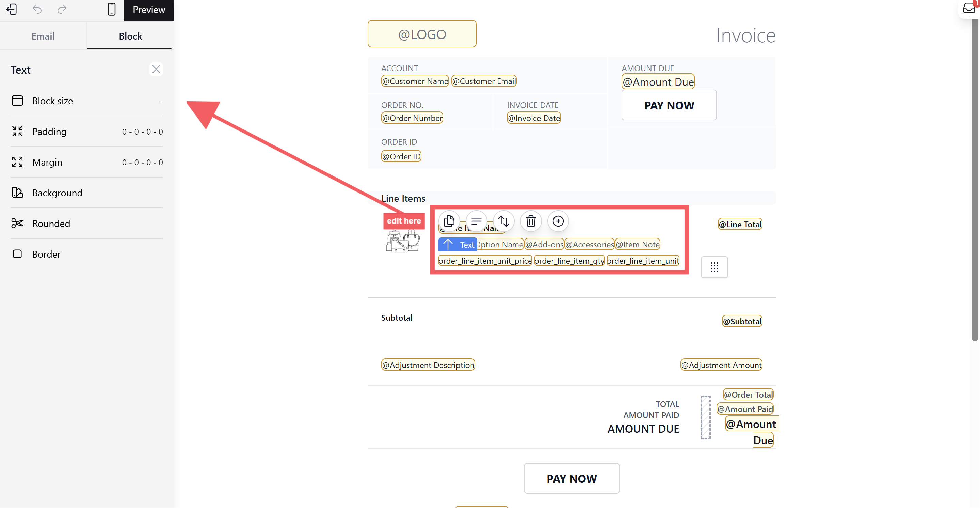This screenshot has height=508, width=980.
Task: Click the Preview button
Action: click(x=149, y=10)
